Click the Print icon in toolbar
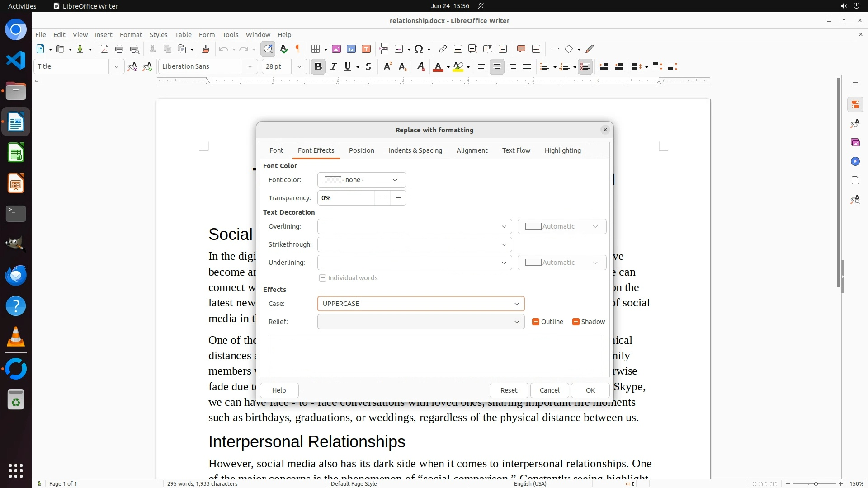This screenshot has height=488, width=868. click(119, 49)
